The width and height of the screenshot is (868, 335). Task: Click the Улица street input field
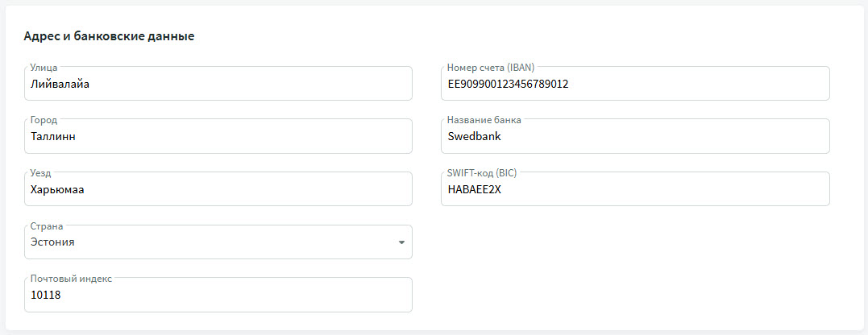point(218,84)
